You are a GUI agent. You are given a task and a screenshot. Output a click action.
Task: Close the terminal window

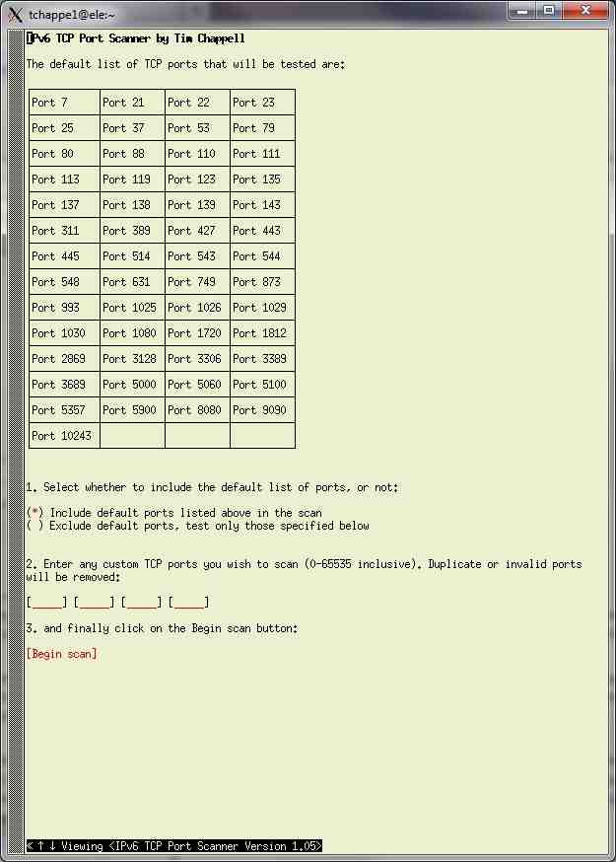pos(586,10)
